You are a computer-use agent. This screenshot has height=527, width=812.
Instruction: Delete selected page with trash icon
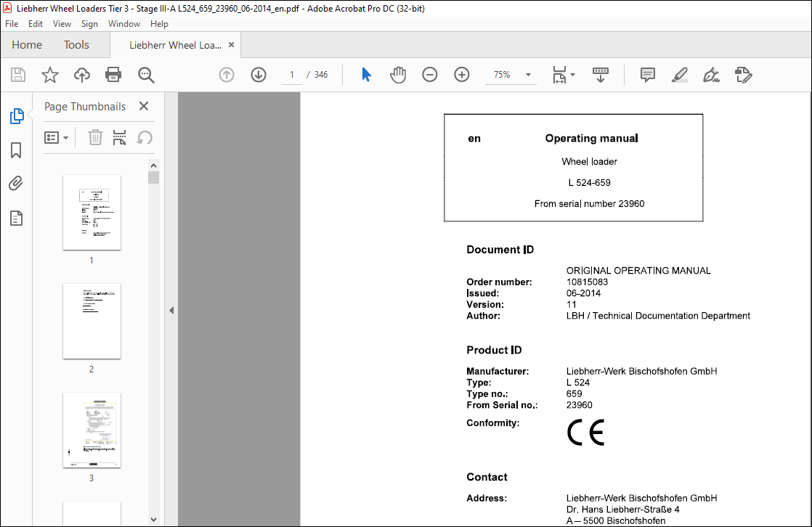tap(95, 138)
